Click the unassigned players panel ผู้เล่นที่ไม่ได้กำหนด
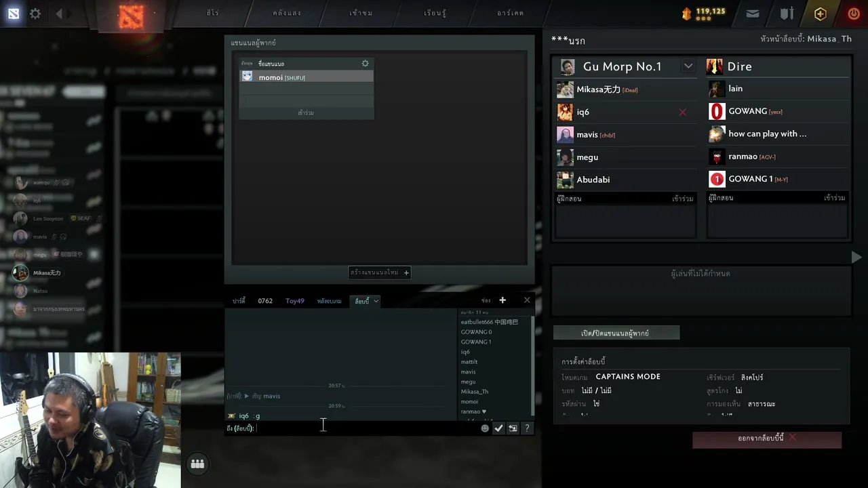 point(701,291)
